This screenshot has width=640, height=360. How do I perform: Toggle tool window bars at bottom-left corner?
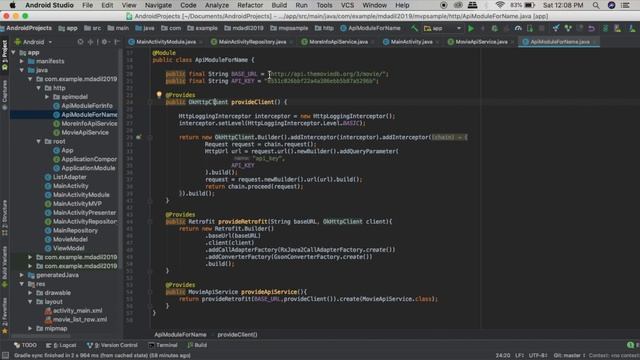(x=5, y=356)
